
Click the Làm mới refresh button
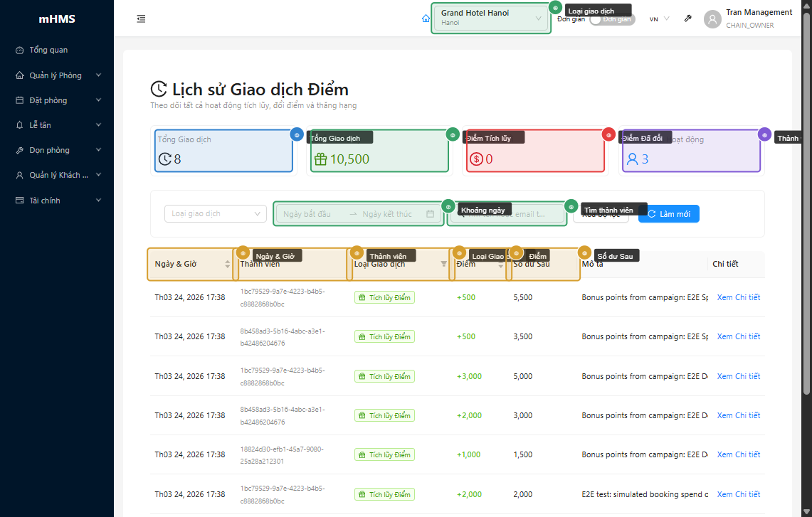(668, 214)
